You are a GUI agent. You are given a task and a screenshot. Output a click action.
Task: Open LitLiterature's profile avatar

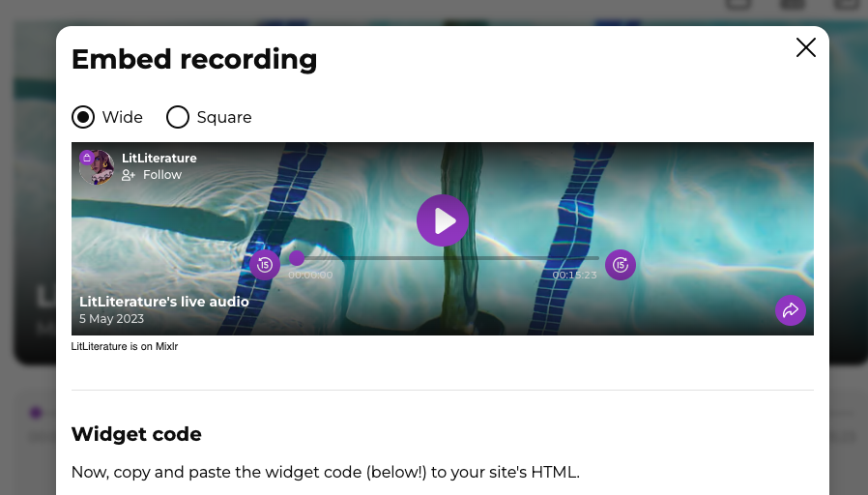click(x=98, y=167)
